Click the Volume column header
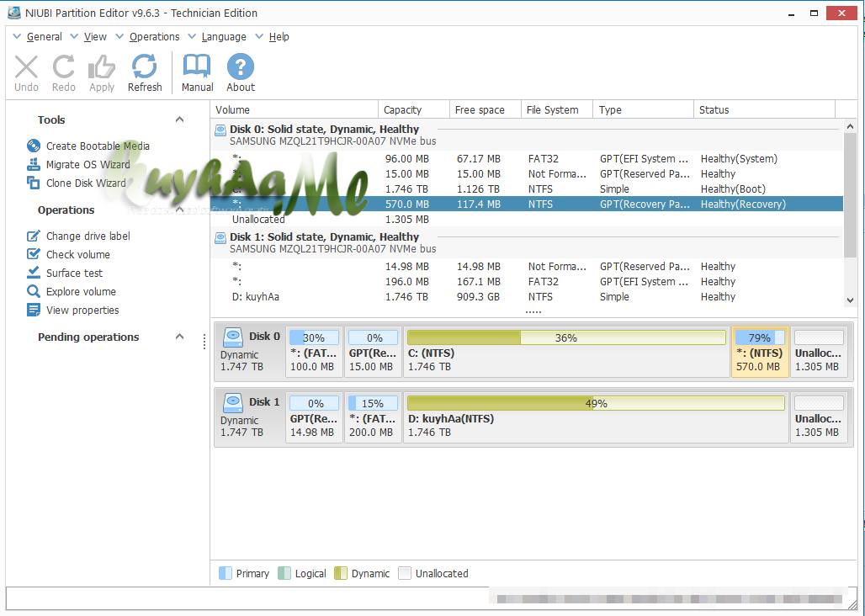Screen dimensions: 865x616 click(x=295, y=109)
